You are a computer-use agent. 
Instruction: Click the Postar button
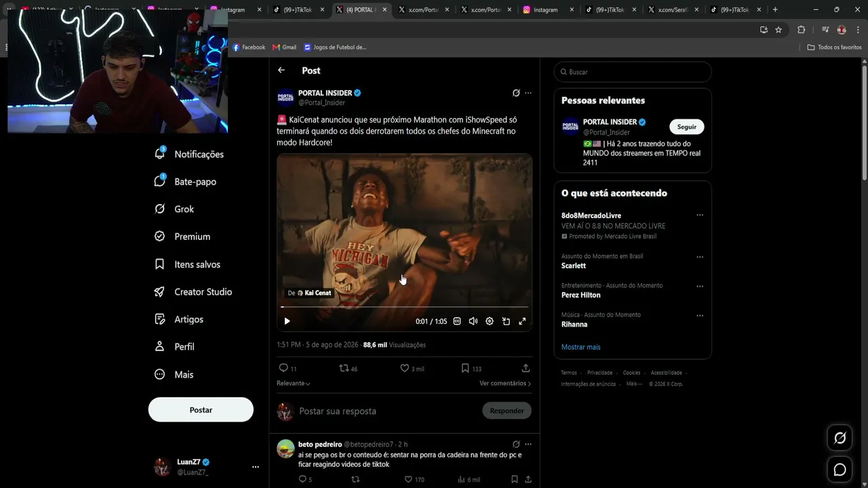point(201,410)
